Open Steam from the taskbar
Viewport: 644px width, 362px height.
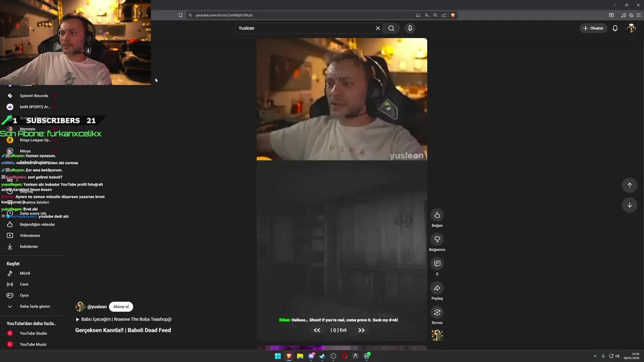322,356
